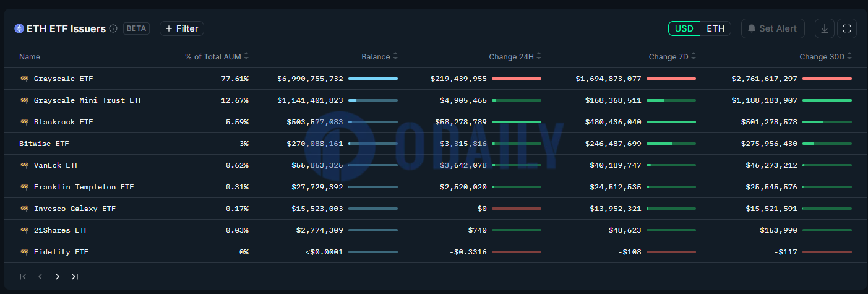868x294 pixels.
Task: Click the 12.67% AUM value
Action: [x=235, y=100]
